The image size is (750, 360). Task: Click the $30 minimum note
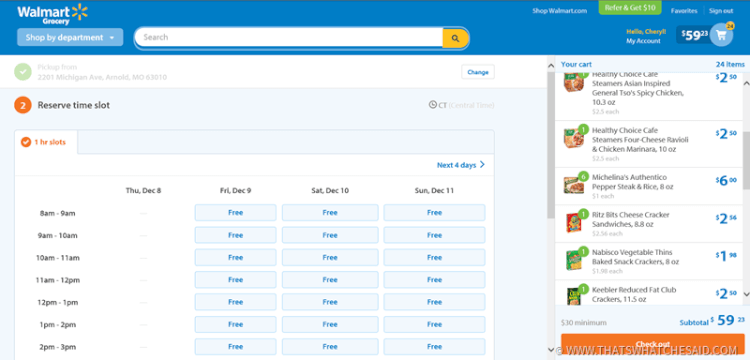pos(584,323)
